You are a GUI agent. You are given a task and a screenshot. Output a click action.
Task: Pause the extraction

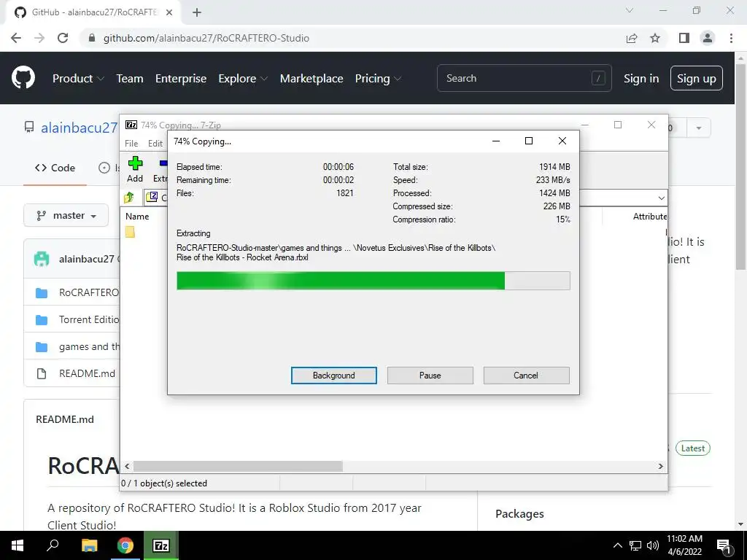point(430,376)
